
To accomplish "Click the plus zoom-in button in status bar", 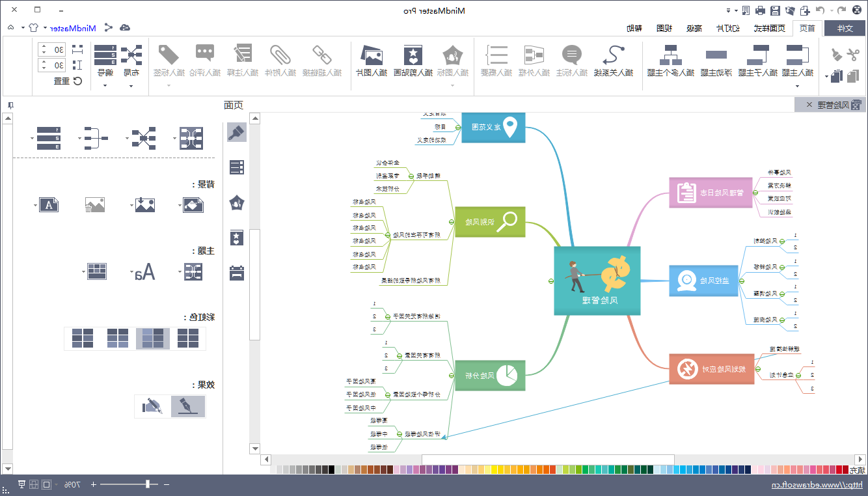I will pos(93,484).
